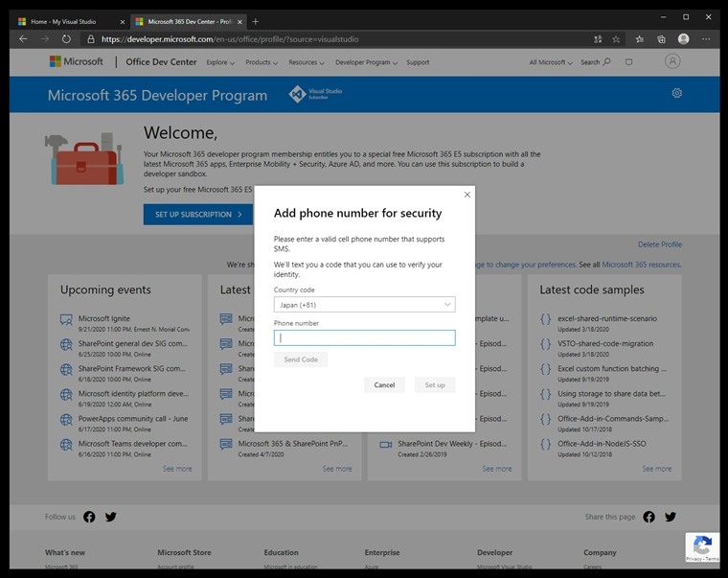Open a new browser tab
The image size is (728, 578).
click(x=256, y=21)
